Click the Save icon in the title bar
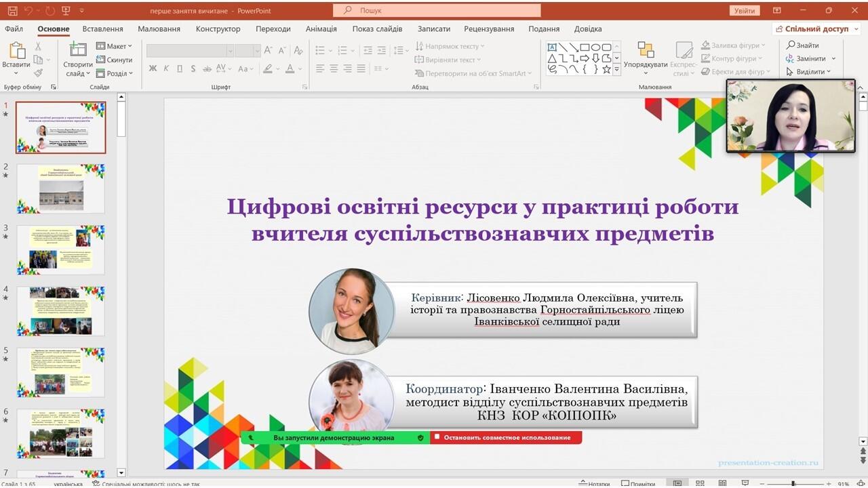 point(12,11)
